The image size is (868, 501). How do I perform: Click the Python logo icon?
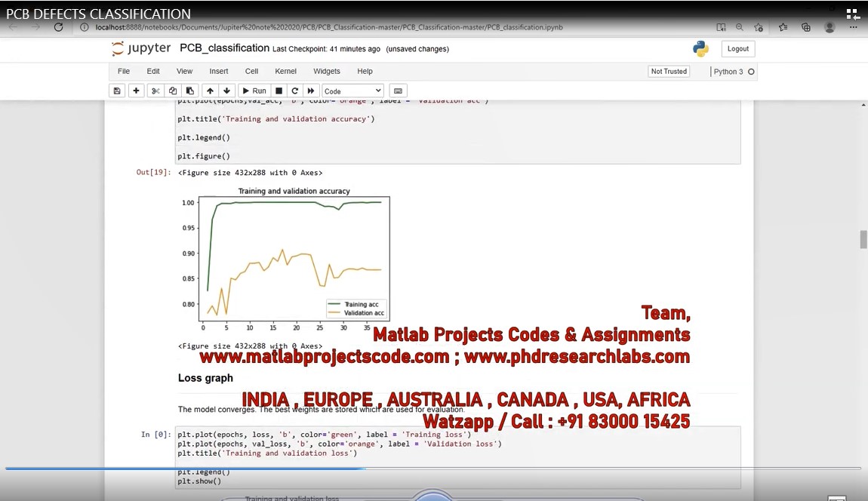pos(701,49)
